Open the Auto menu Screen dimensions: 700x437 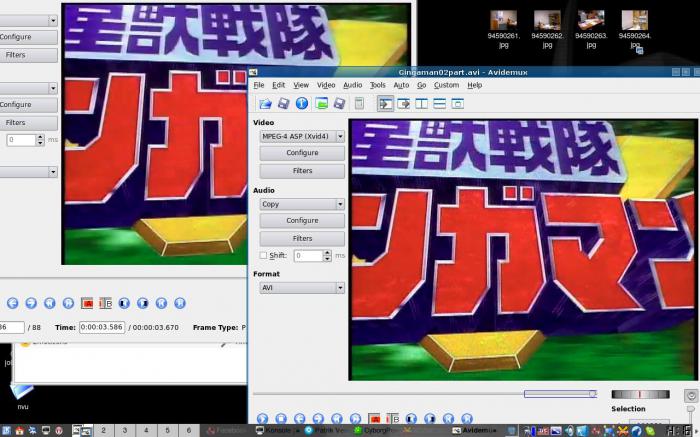[x=401, y=85]
